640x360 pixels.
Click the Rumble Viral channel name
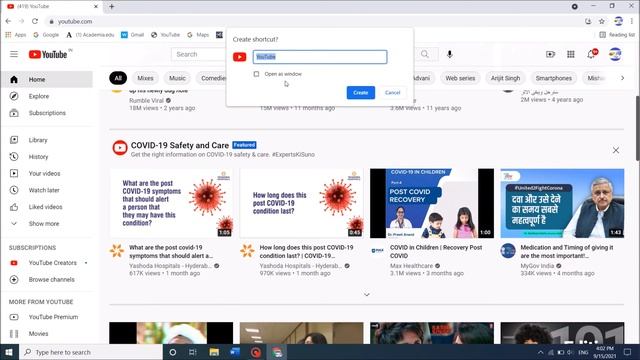(x=146, y=100)
